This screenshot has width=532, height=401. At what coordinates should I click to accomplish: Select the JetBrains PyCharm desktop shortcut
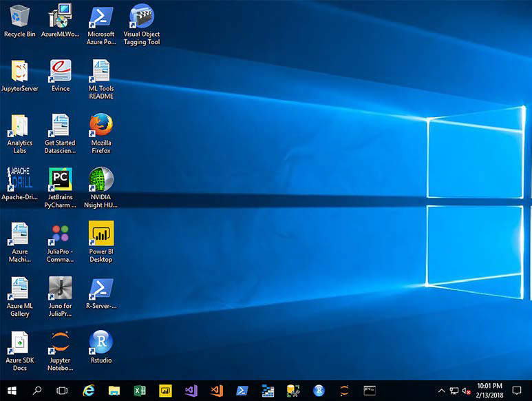click(61, 180)
